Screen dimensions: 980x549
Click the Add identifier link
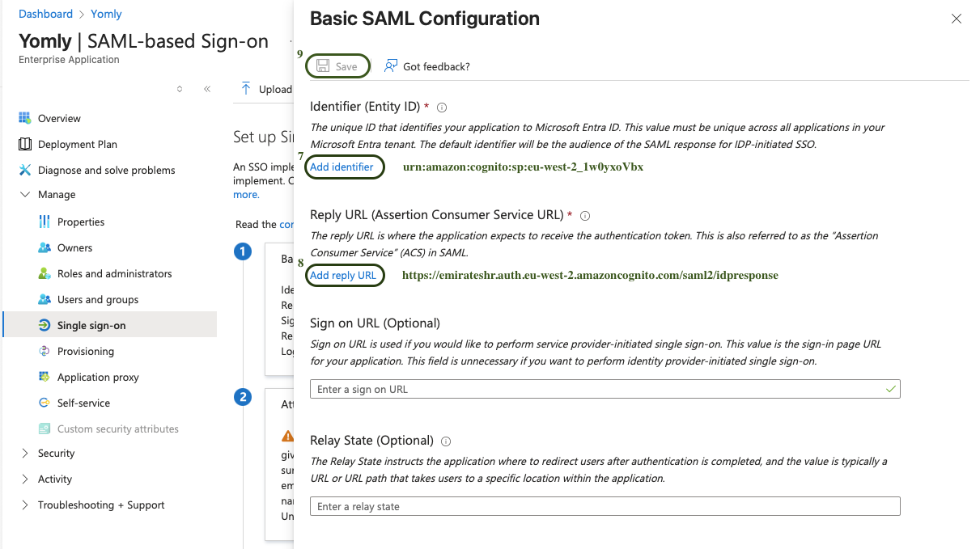[x=342, y=167]
